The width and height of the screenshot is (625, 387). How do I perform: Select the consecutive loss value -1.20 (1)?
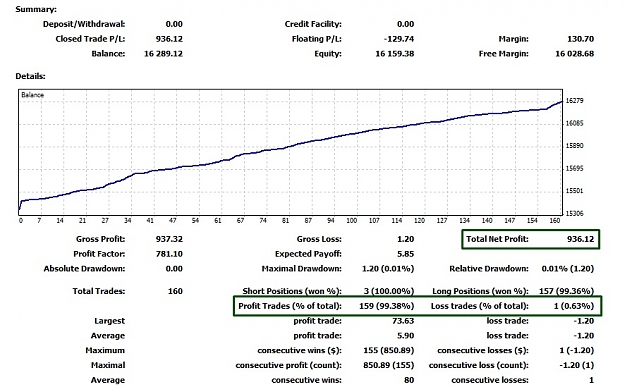pyautogui.click(x=576, y=365)
